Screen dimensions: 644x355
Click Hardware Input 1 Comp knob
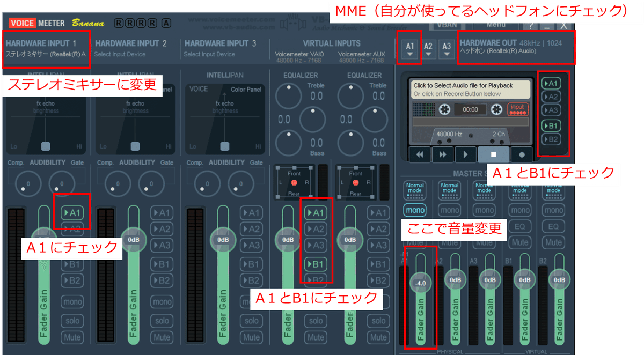point(27,183)
